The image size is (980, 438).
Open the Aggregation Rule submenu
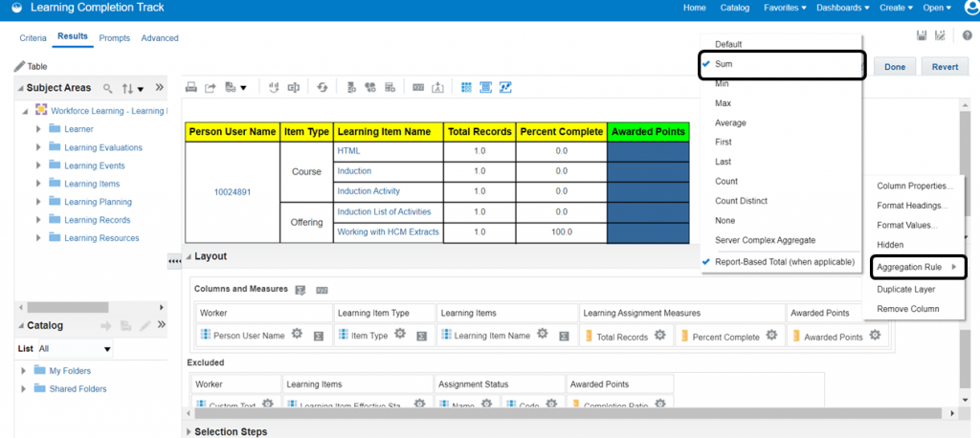(x=918, y=268)
